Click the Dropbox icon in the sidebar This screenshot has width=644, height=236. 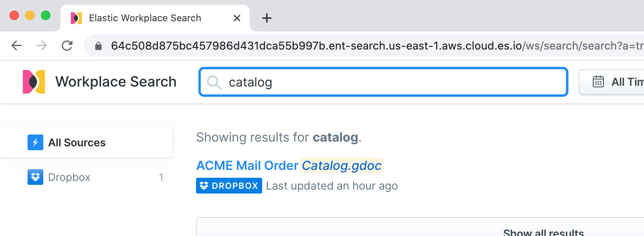pos(35,177)
